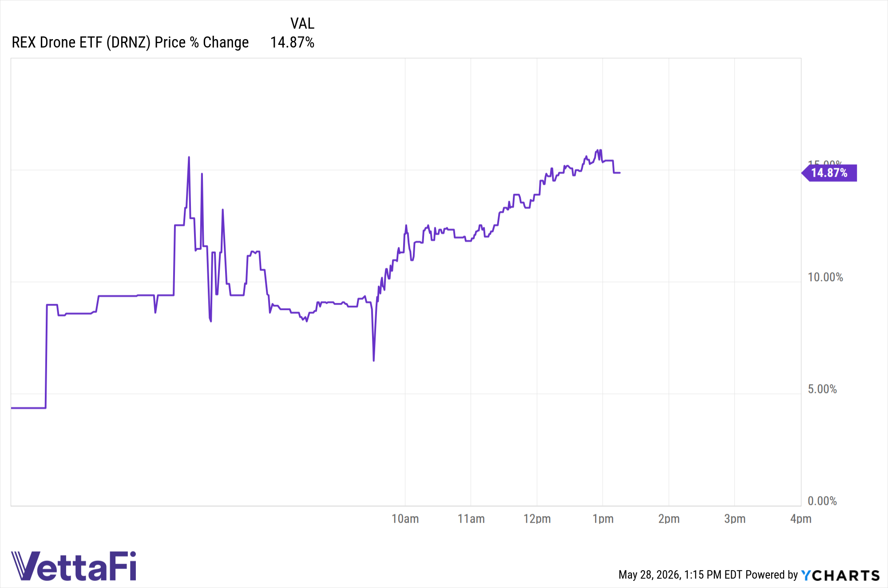Click the 0.00% y-axis label
The image size is (888, 588).
coord(822,501)
